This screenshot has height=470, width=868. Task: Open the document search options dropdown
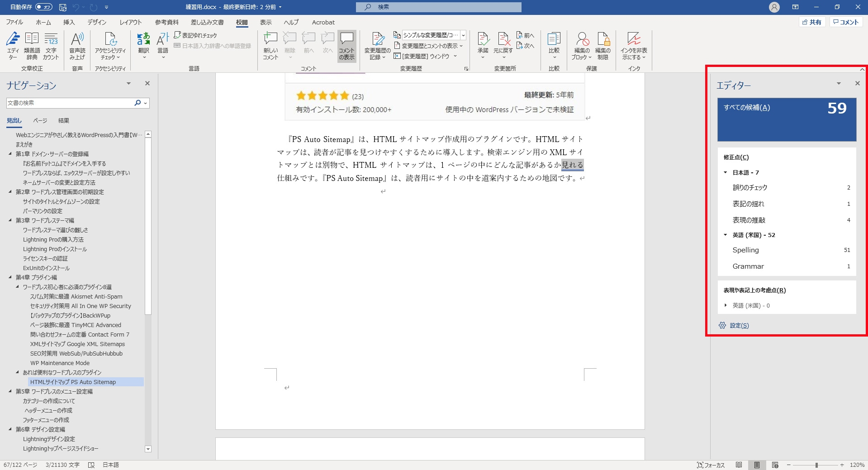145,103
